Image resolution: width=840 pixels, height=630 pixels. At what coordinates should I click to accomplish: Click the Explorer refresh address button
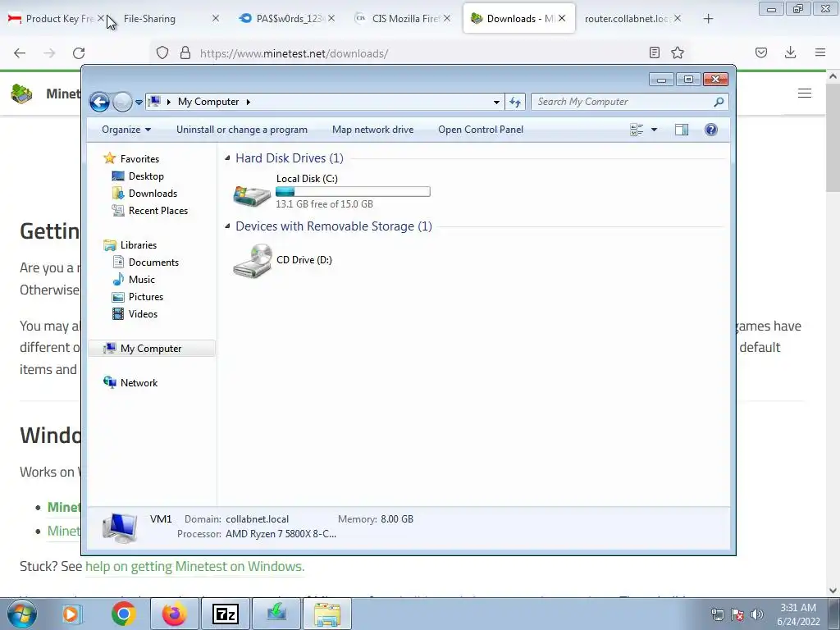tap(515, 102)
